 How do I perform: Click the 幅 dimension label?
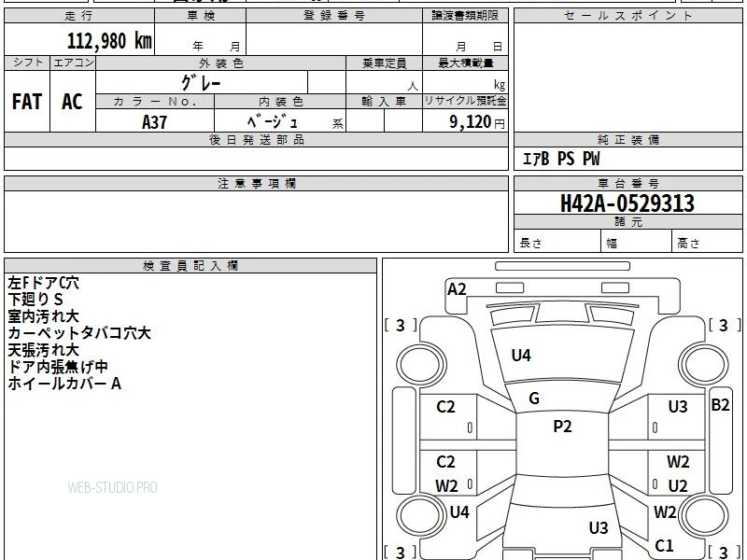612,244
